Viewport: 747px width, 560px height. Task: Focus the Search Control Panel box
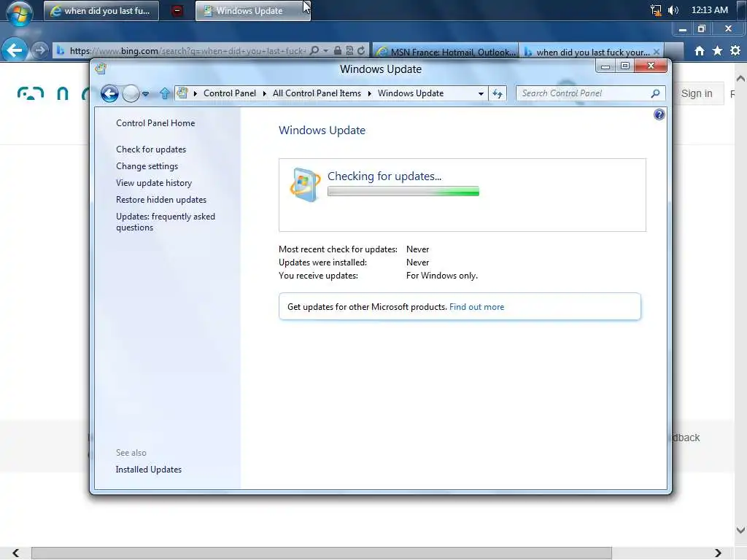coord(584,93)
